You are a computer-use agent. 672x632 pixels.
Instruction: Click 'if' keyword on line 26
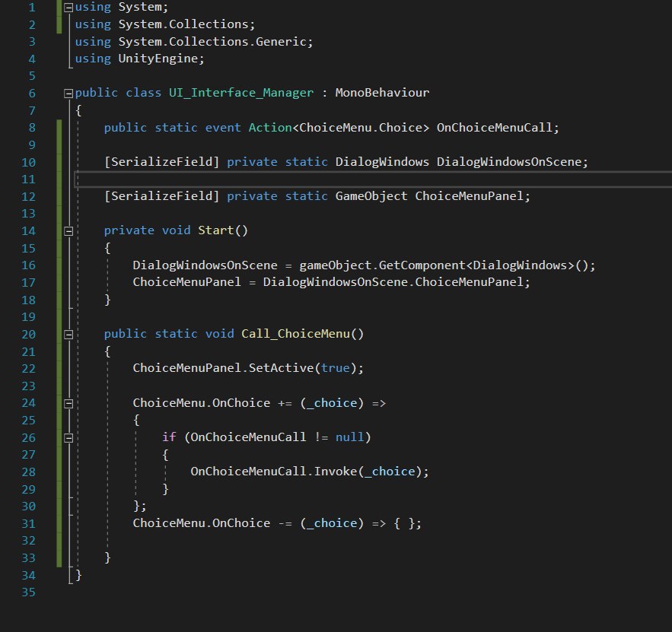[169, 437]
